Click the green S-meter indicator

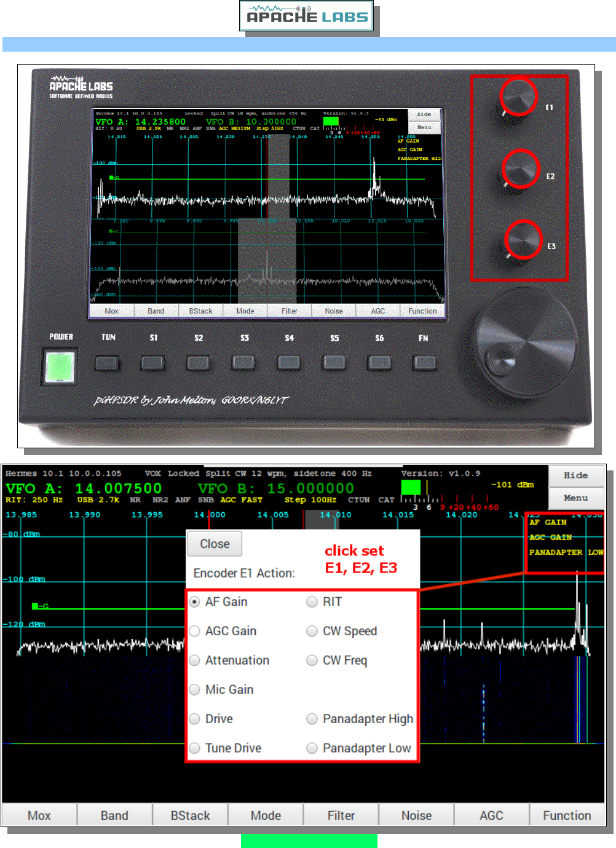coord(411,488)
